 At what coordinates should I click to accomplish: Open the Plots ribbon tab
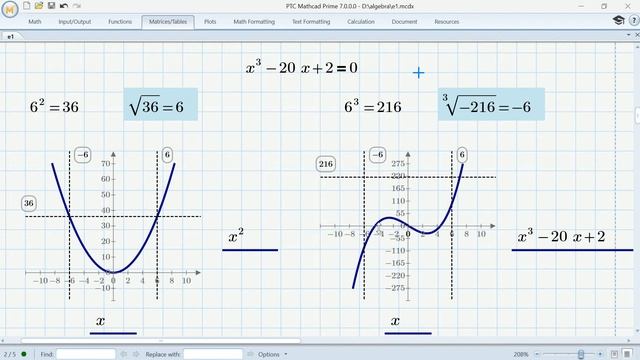click(x=210, y=22)
